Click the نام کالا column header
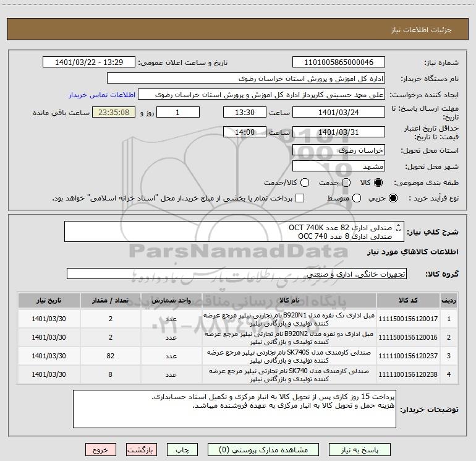Screen dimensions: 476x461 pos(289,301)
